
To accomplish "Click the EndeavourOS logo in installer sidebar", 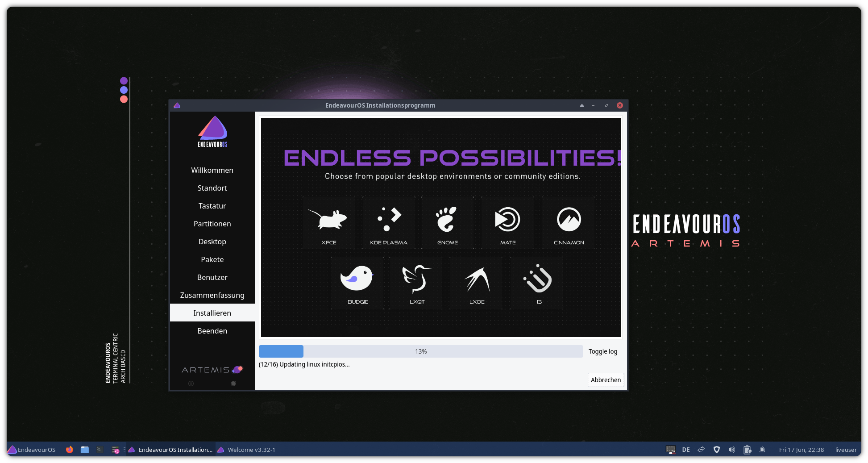I will tap(213, 131).
